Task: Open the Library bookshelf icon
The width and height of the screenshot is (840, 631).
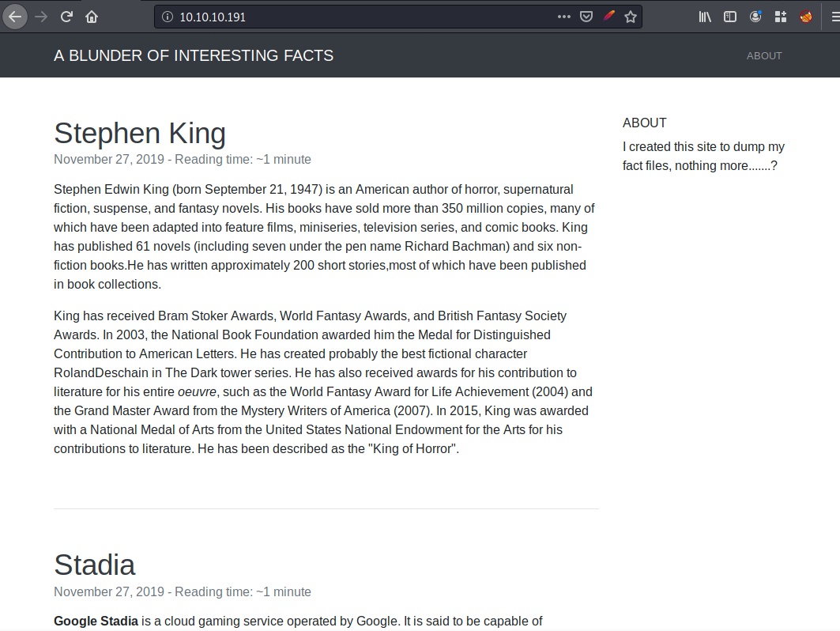Action: tap(705, 17)
